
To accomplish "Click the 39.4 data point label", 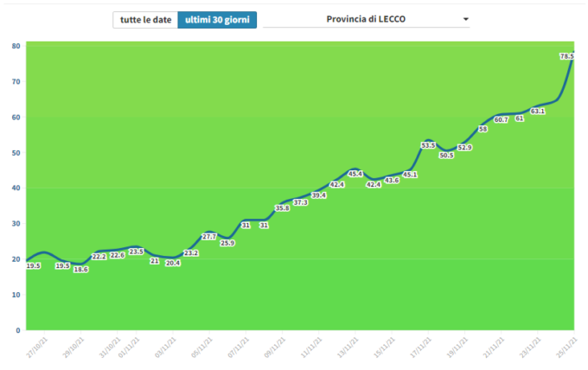I will pos(318,195).
